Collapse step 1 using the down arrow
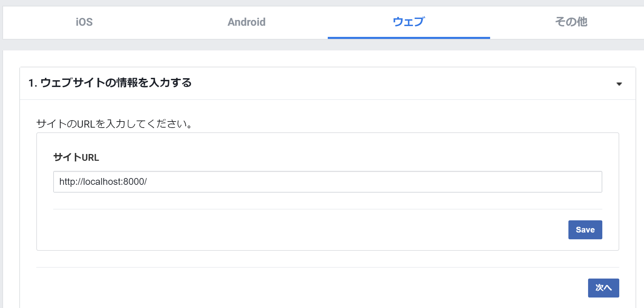 point(619,84)
